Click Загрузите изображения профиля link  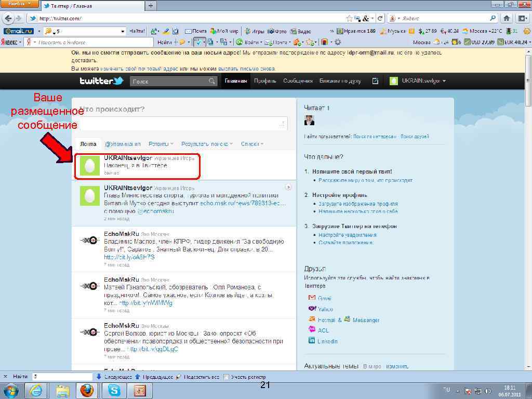[x=358, y=204]
